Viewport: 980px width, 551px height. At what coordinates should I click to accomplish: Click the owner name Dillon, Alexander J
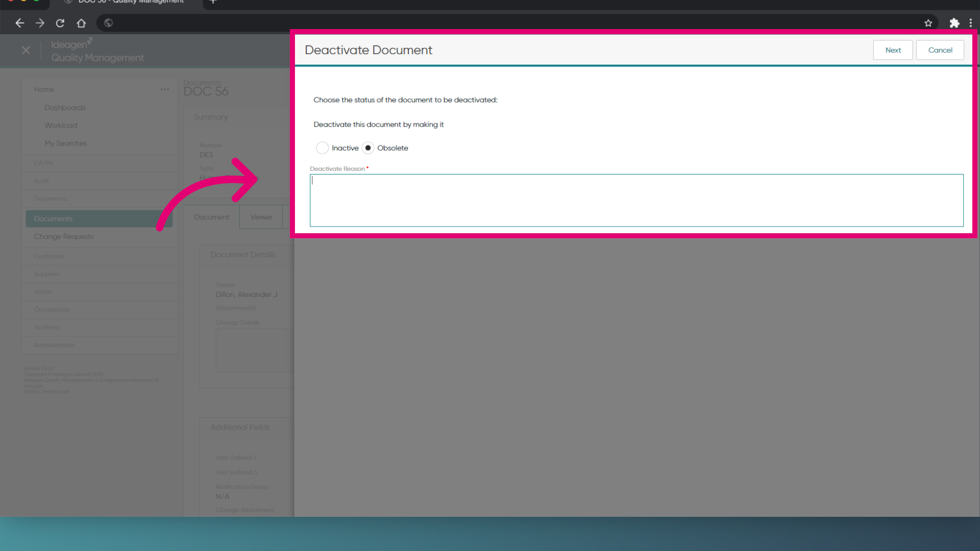pyautogui.click(x=247, y=294)
